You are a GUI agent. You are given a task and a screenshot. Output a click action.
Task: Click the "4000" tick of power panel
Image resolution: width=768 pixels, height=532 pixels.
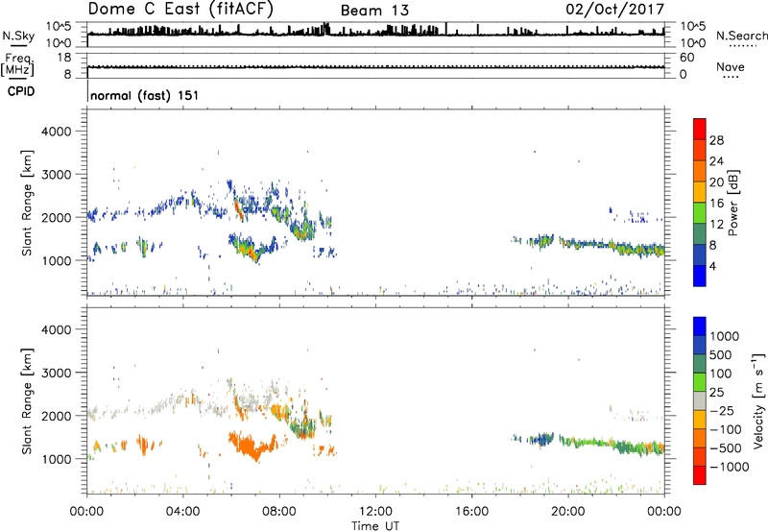(56, 132)
